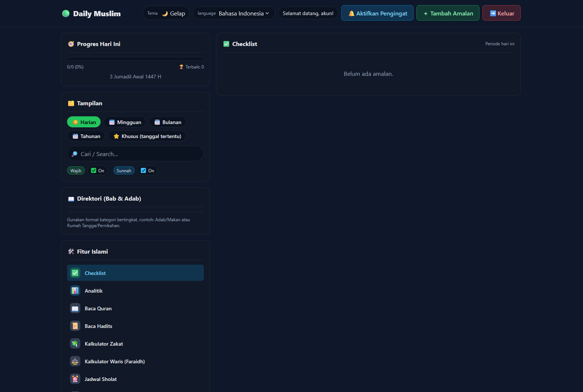Toggle the Sunnah filter checkbox
The height and width of the screenshot is (392, 583).
tap(143, 171)
